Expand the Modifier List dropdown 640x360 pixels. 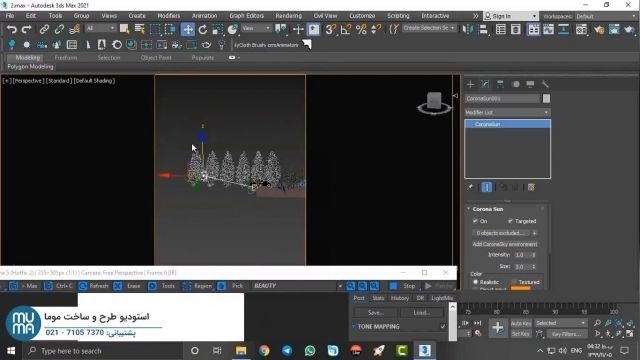coord(507,112)
